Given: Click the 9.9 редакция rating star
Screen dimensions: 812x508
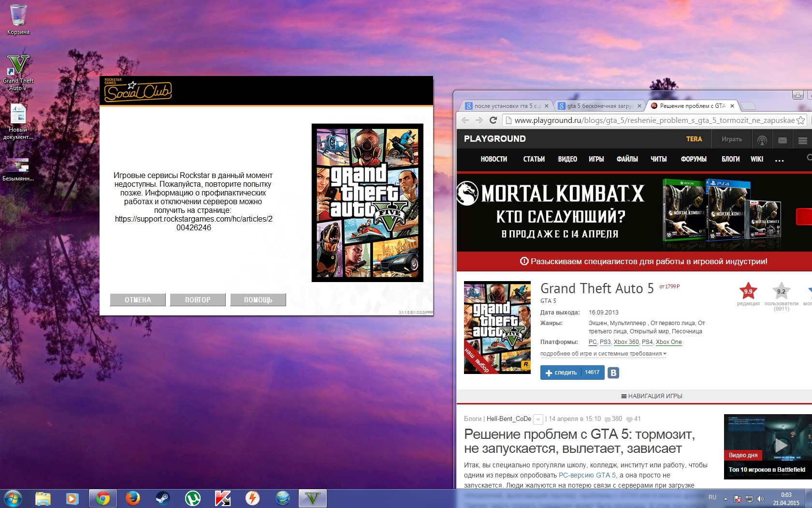Looking at the screenshot, I should (x=748, y=291).
